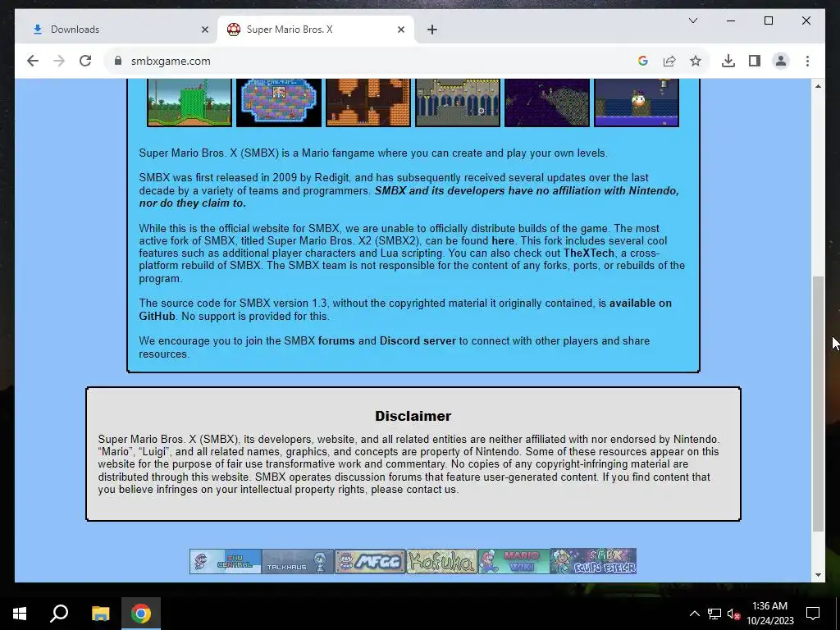Click the Mario Wiki affiliate banner
840x630 pixels.
click(514, 561)
